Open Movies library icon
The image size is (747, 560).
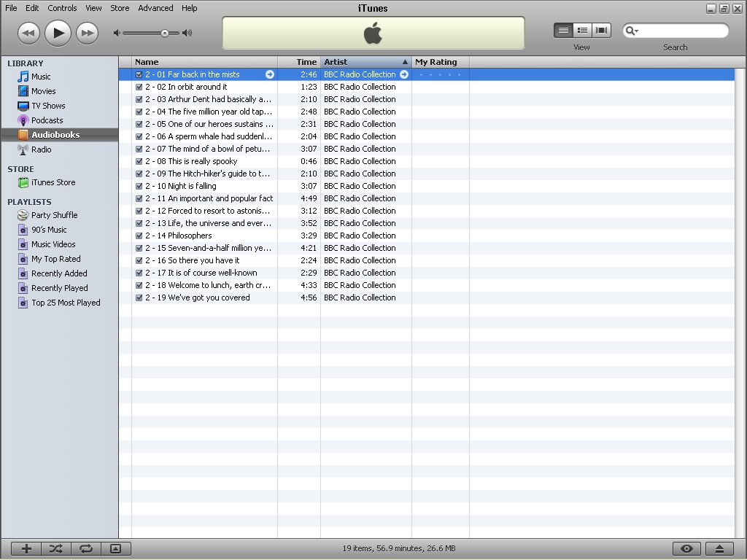coord(23,90)
